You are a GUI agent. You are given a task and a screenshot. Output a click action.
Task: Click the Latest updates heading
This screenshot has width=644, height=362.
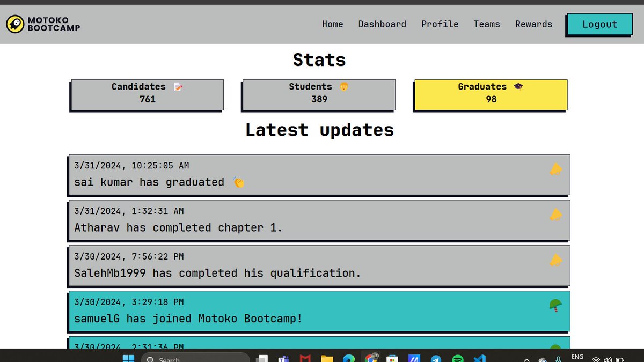point(319,130)
